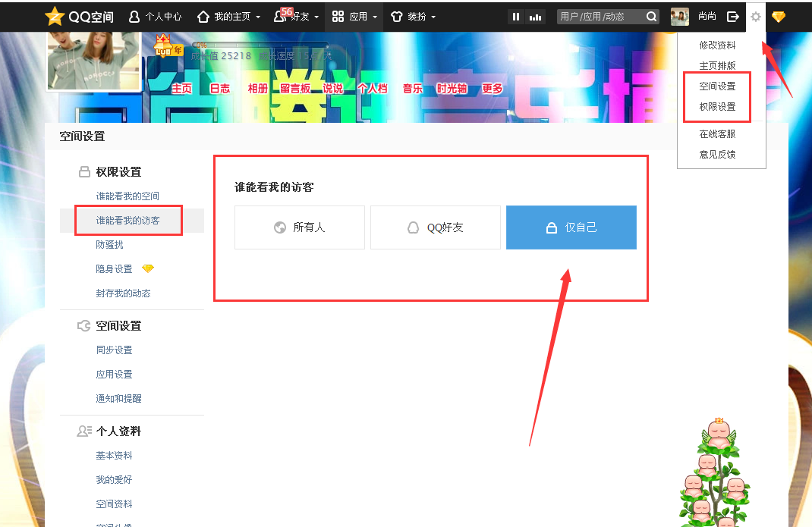Select the 仅自己 visibility option

tap(571, 227)
